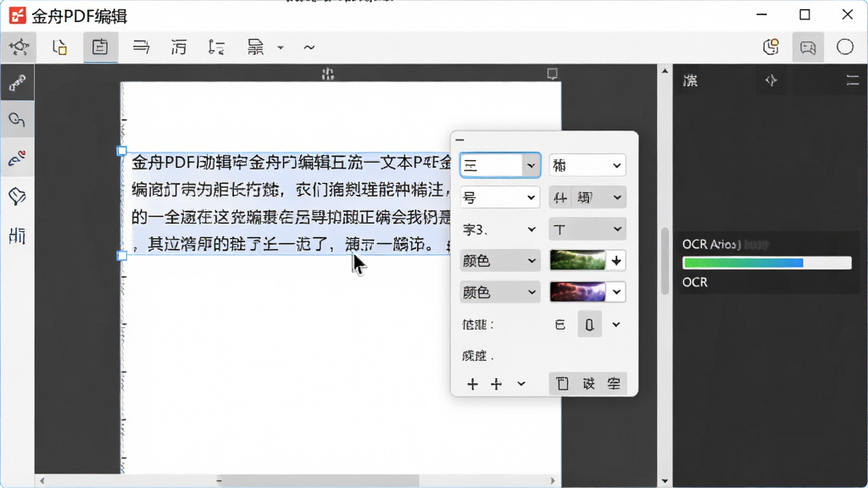Click the 金舟PDF编辑 app logo in title bar
868x488 pixels.
tap(18, 15)
